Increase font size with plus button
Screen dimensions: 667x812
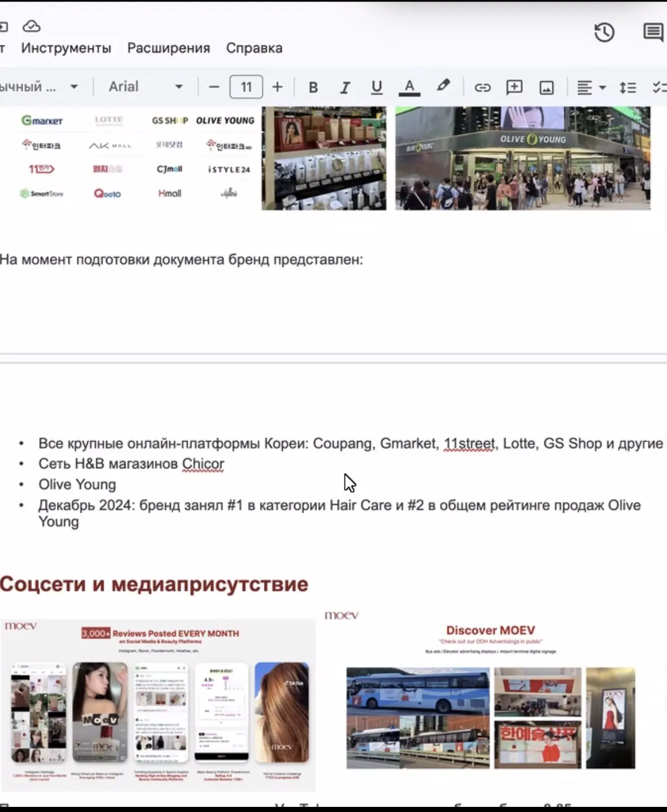[278, 87]
